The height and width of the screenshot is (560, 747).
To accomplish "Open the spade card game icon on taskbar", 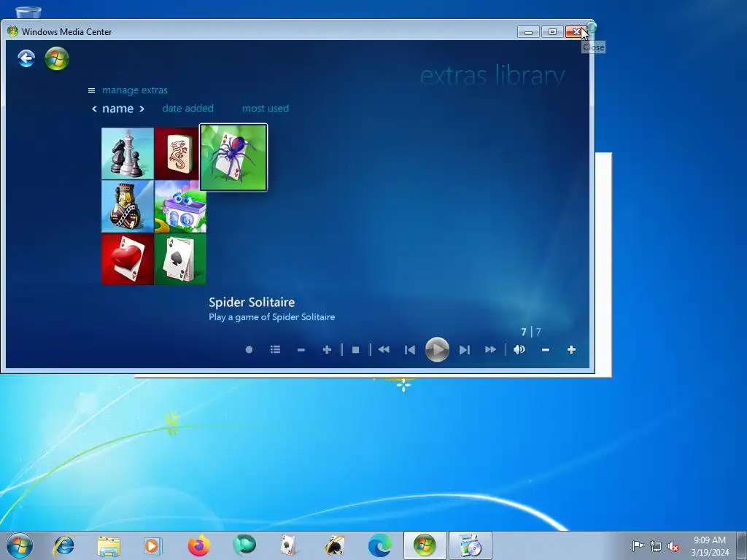I will [x=334, y=545].
